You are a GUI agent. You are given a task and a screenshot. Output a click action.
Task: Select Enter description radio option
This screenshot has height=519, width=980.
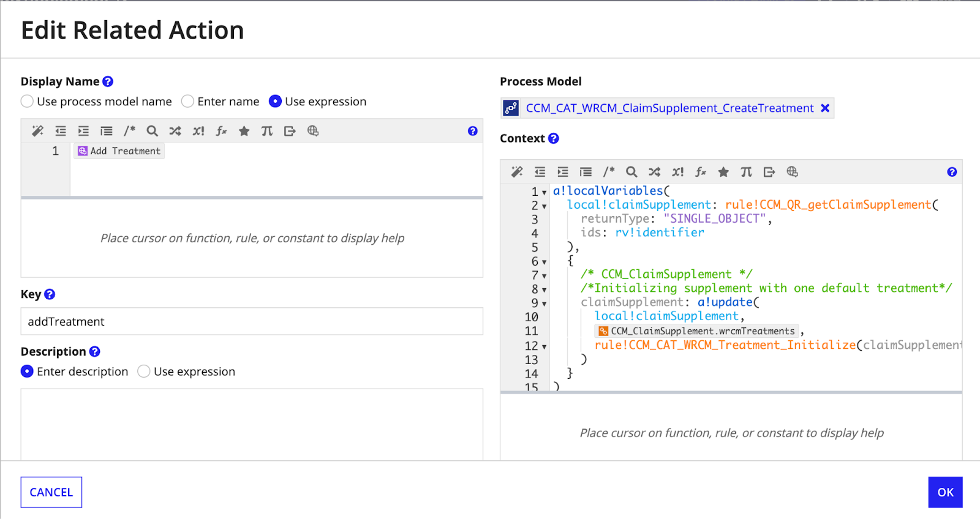click(x=27, y=371)
